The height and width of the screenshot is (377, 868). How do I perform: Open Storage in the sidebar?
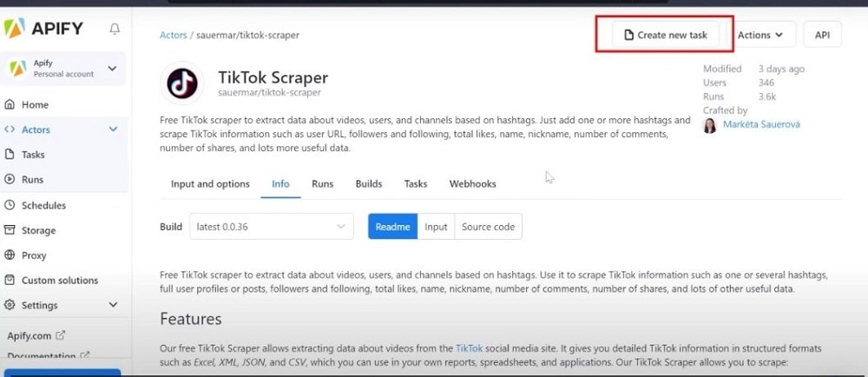[x=39, y=230]
